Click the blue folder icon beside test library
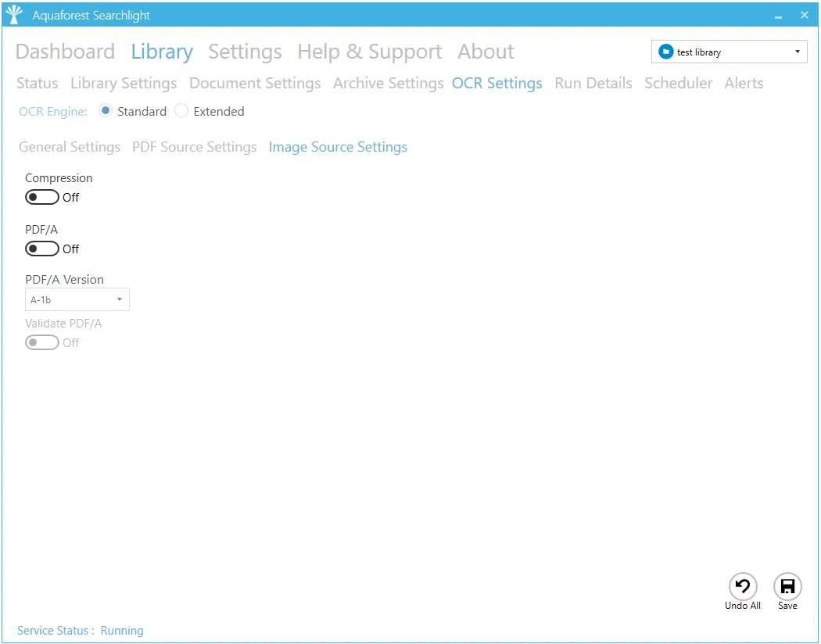Screen dimensions: 821x644 pyautogui.click(x=666, y=52)
